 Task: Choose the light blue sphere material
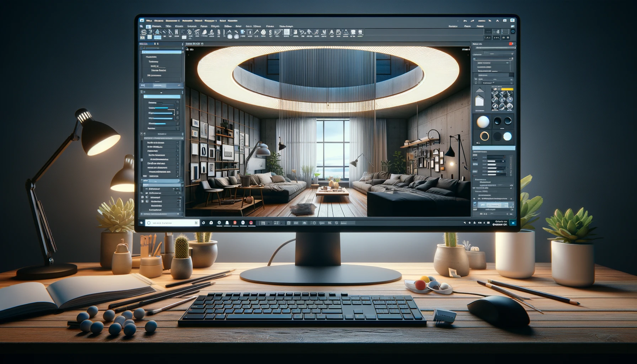tap(507, 136)
